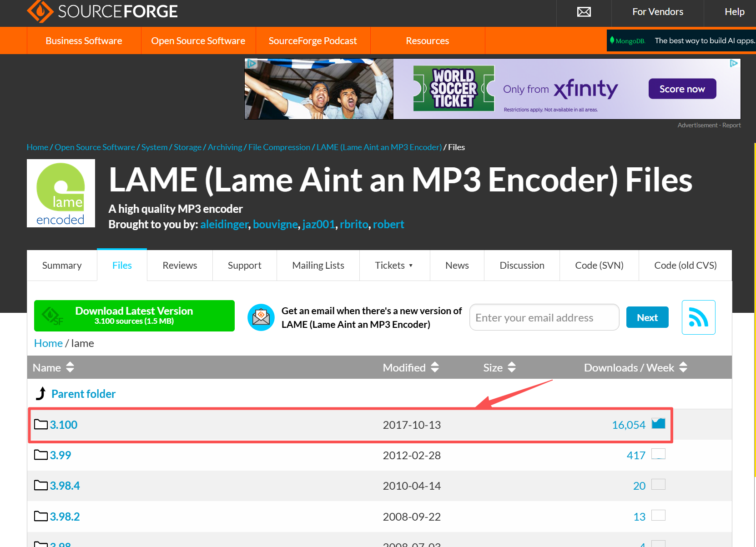Open the Discussion tab
Viewport: 756px width, 547px height.
tap(522, 266)
